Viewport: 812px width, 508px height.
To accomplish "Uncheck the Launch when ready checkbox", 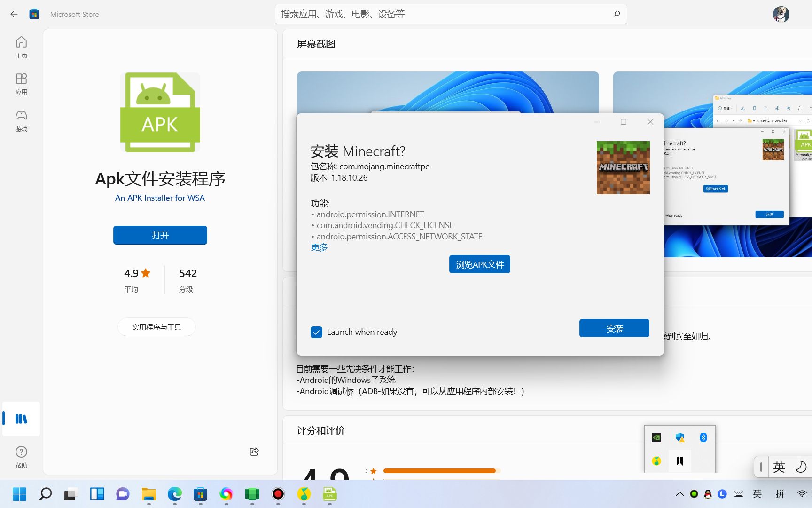I will [x=316, y=332].
